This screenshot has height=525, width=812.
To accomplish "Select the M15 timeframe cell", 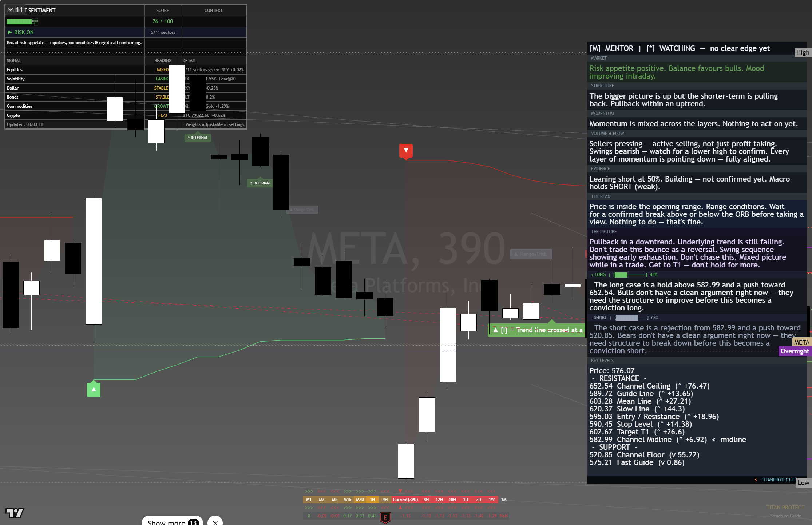I will (x=348, y=500).
